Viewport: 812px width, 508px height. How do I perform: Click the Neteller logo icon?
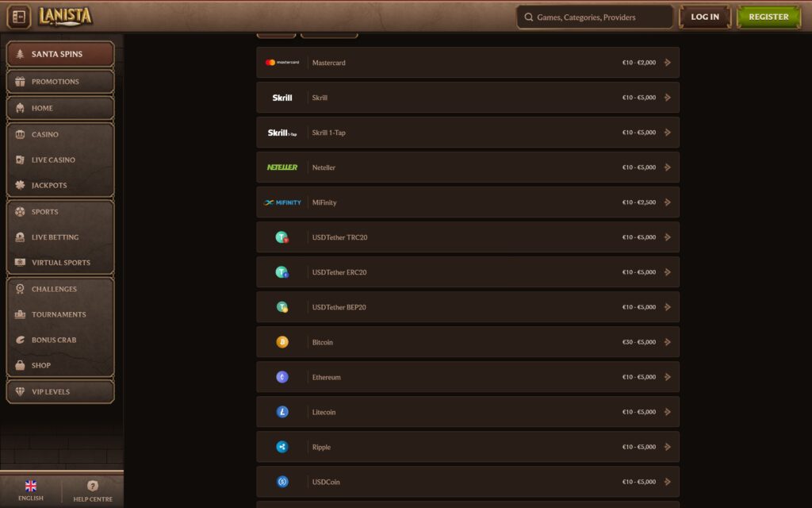click(282, 167)
